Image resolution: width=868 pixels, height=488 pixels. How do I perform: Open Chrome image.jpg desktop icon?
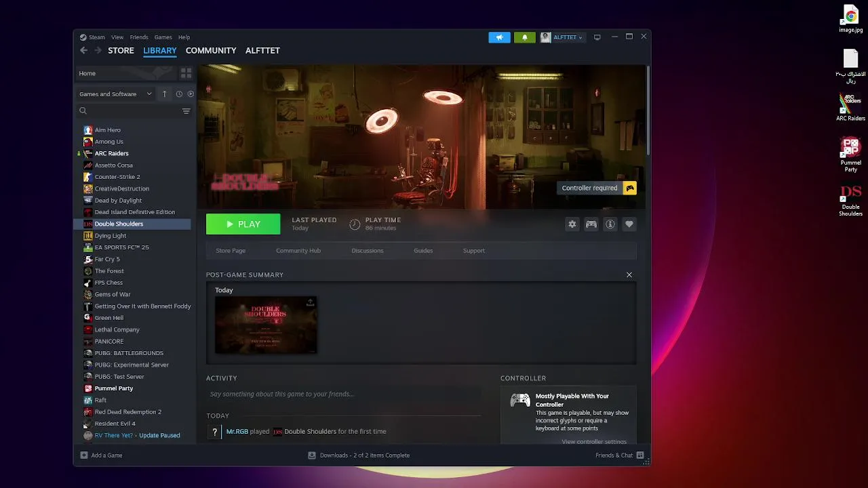coord(851,19)
